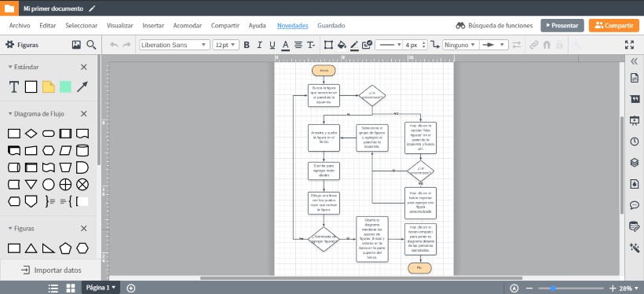Screen dimensions: 644x294
Task: Click the Redo arrow
Action: [126, 45]
